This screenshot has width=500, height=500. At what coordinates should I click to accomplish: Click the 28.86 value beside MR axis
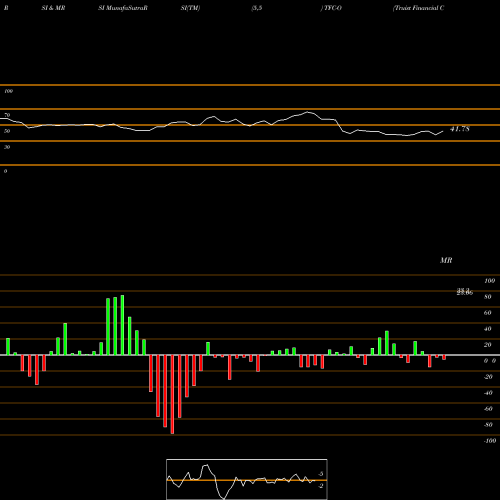pyautogui.click(x=465, y=292)
